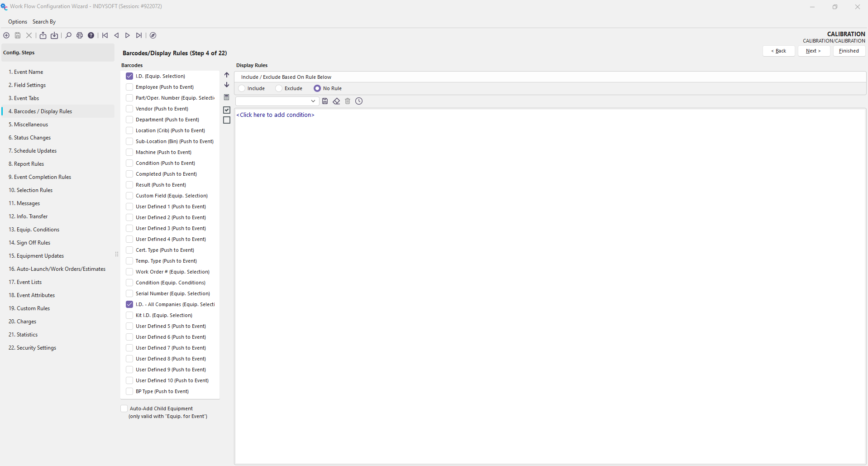Enable the Employee (Push to Event) checkbox
Screen dimensions: 868x466
(129, 87)
